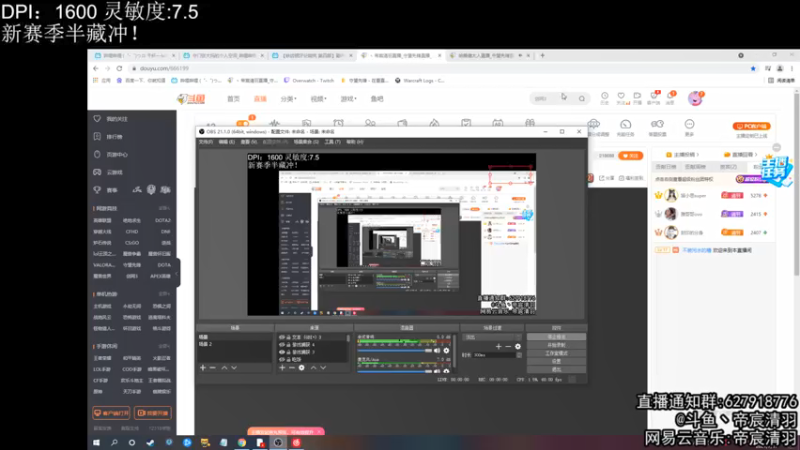This screenshot has width=800, height=450.
Task: Open OBS settings button in controls
Action: point(556,362)
